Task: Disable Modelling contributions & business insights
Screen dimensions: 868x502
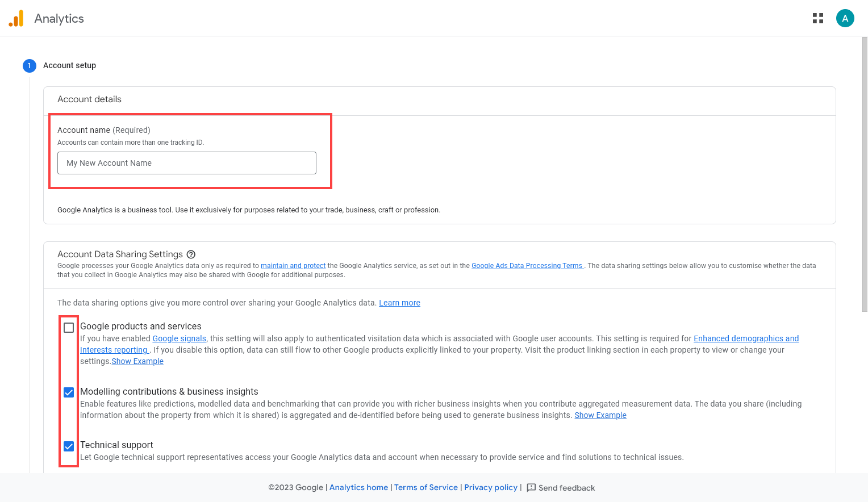Action: [x=69, y=392]
